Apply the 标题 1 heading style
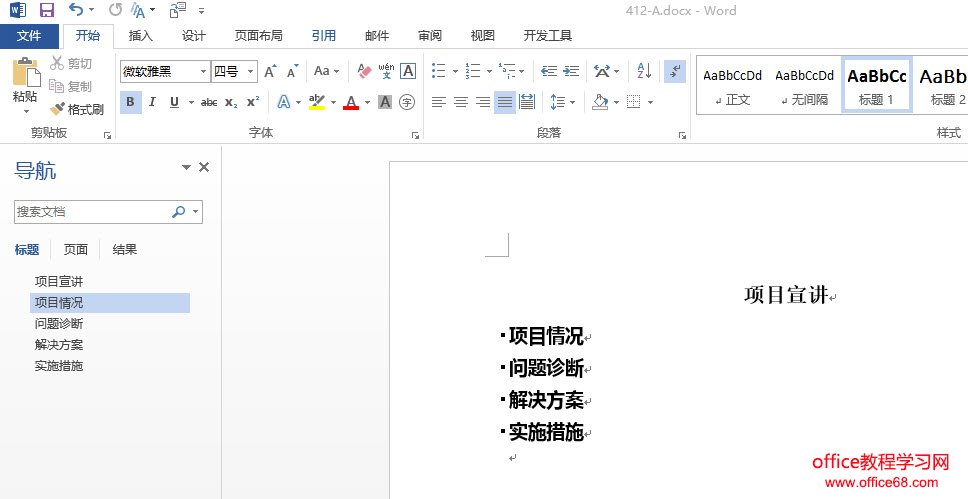Image resolution: width=968 pixels, height=499 pixels. tap(876, 87)
